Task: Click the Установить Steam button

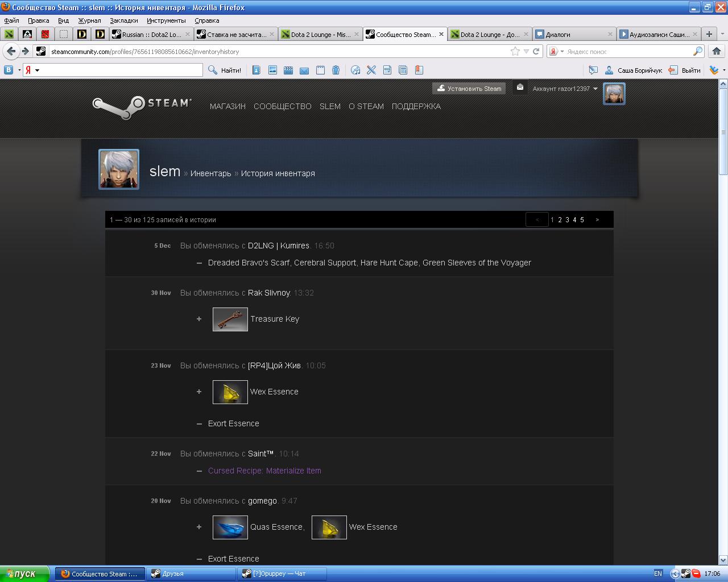Action: point(469,88)
